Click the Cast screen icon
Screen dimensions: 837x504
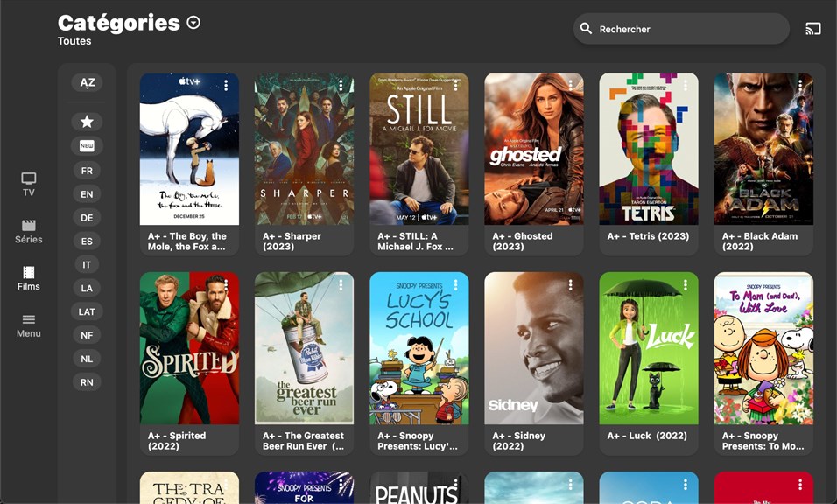click(813, 29)
